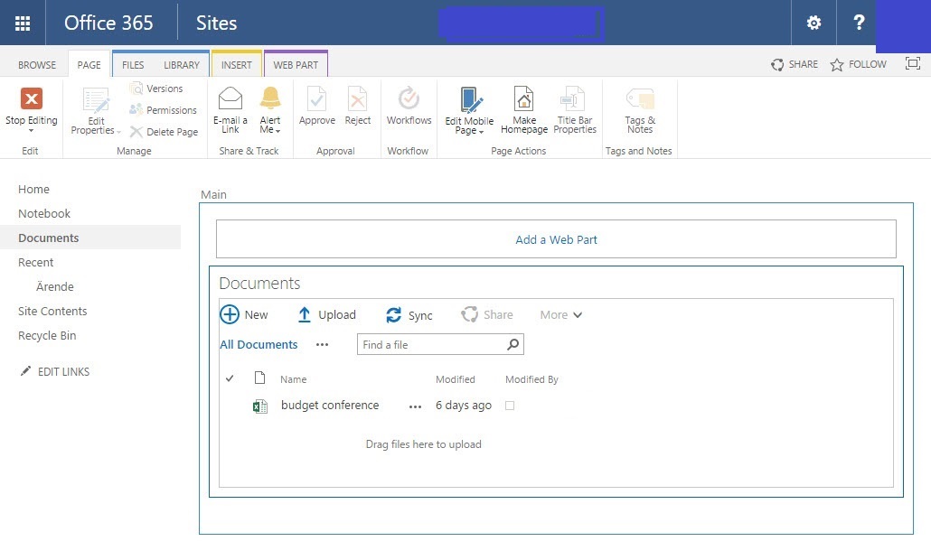Open the LIBRARY ribbon tab
931x560 pixels.
click(182, 65)
